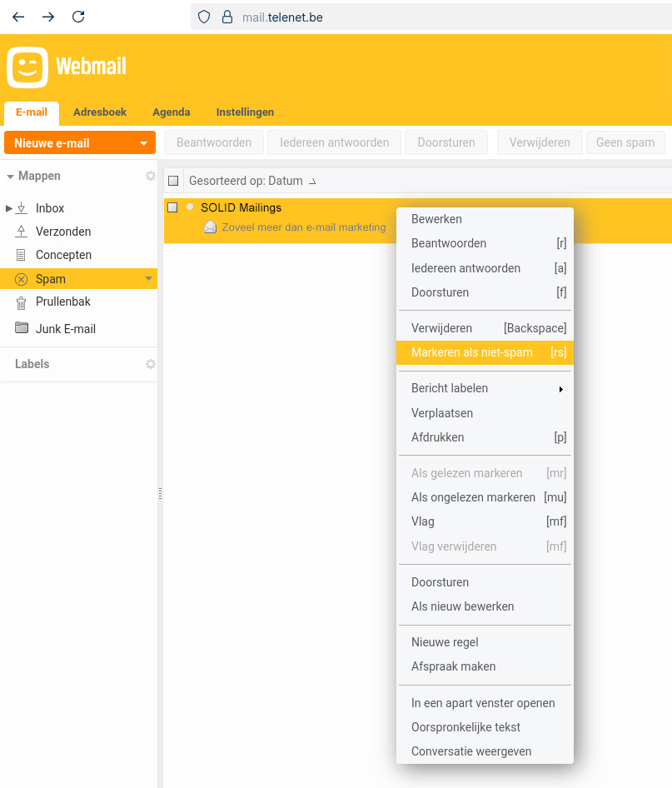672x788 pixels.
Task: Click the Spam folder icon
Action: (x=21, y=279)
